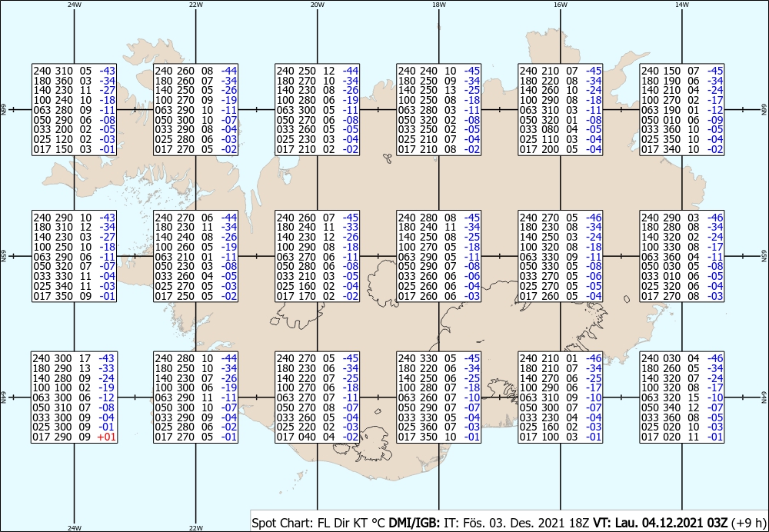769x532 pixels.
Task: Select the row '063 330 09 -11'
Action: [x=561, y=257]
